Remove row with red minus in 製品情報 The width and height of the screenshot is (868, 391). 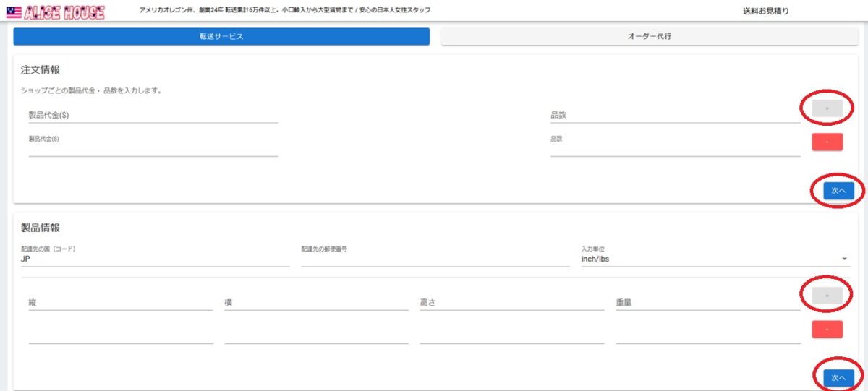[x=827, y=330]
